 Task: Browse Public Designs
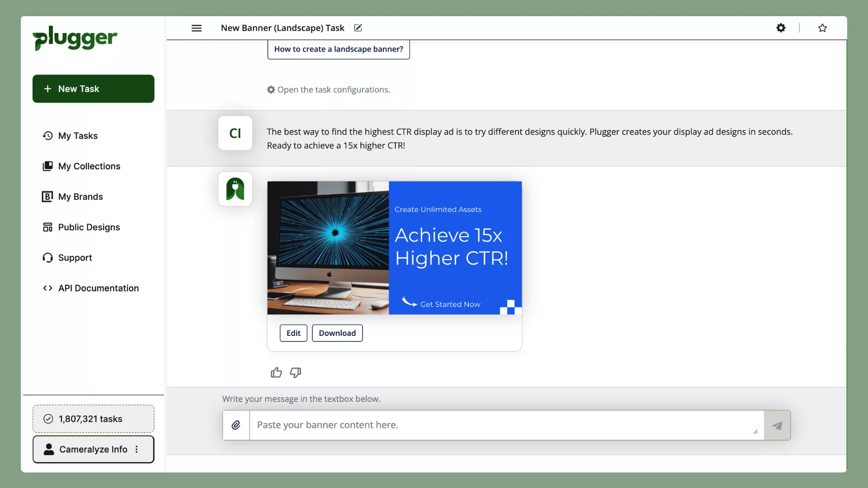point(89,227)
